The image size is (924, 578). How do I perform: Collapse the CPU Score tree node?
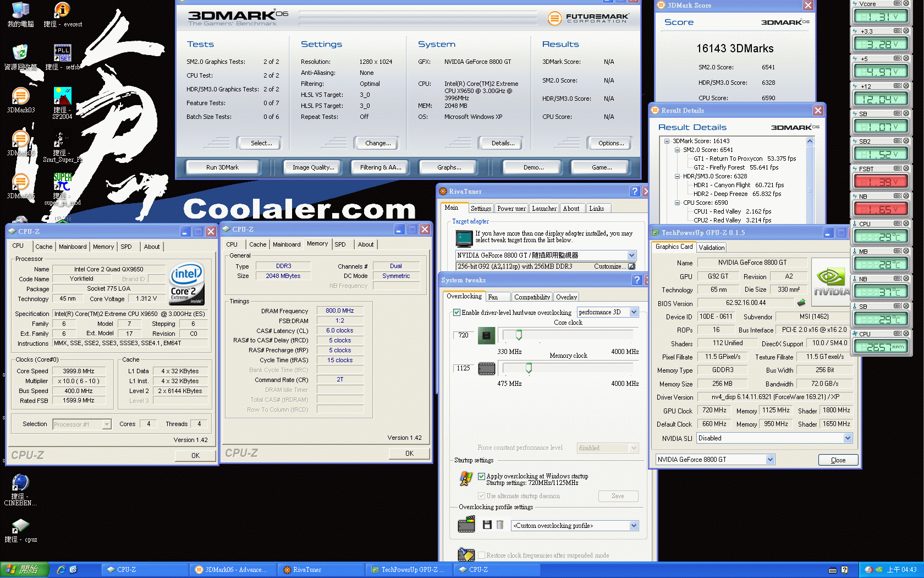click(677, 203)
